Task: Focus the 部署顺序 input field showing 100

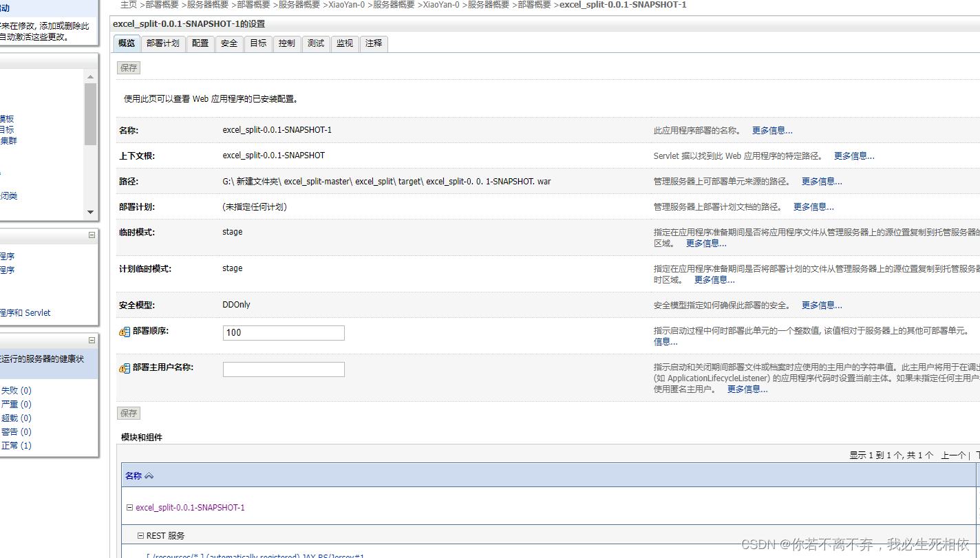Action: coord(284,332)
